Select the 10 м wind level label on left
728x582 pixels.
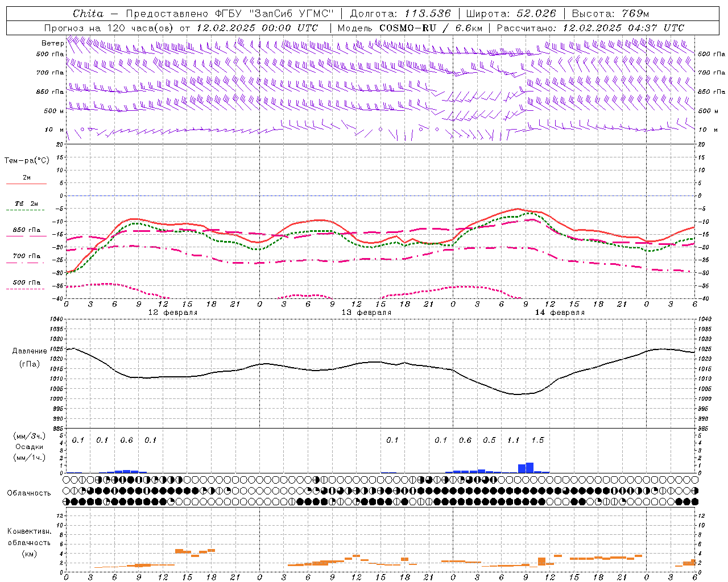[55, 130]
